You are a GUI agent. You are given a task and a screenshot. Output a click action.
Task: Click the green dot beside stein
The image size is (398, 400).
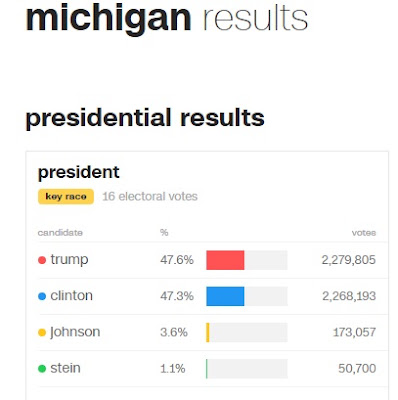pyautogui.click(x=42, y=369)
